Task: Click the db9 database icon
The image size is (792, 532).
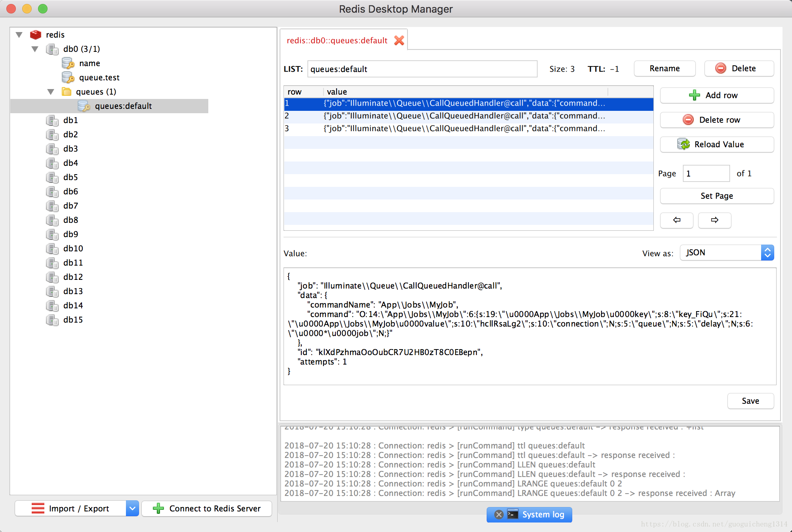Action: pos(52,234)
